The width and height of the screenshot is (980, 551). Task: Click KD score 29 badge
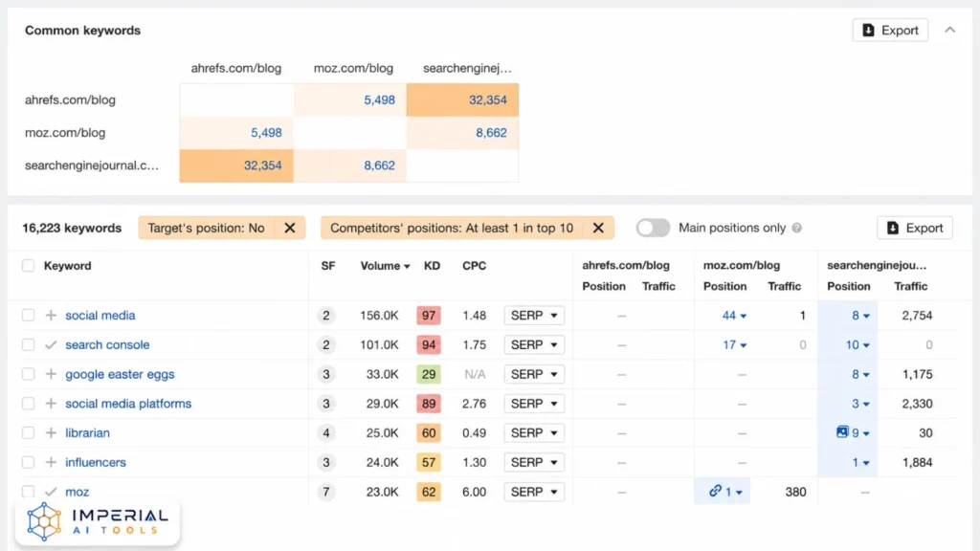(428, 374)
